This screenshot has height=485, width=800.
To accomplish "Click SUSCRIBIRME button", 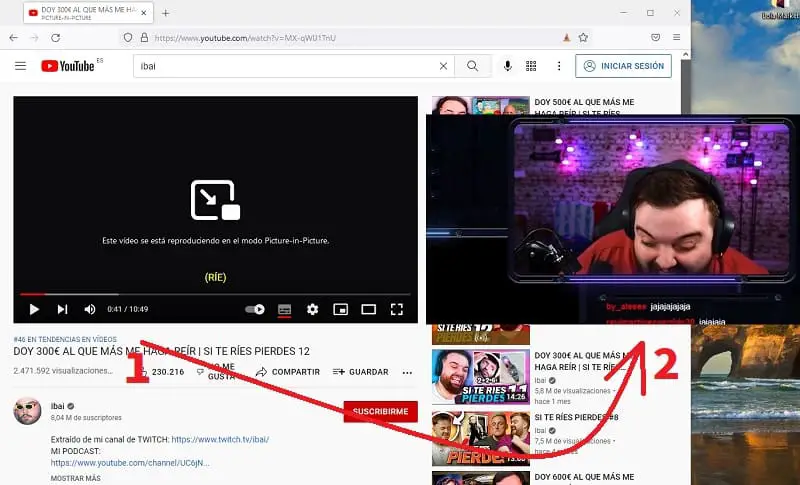I will tap(381, 411).
